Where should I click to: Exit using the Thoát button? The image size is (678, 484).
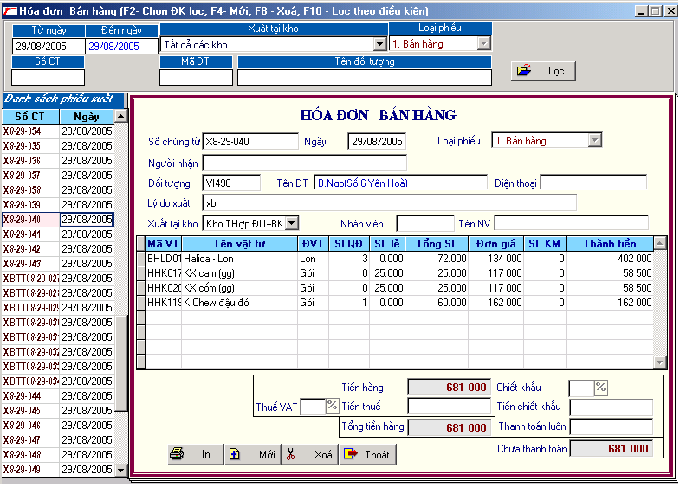(x=368, y=455)
